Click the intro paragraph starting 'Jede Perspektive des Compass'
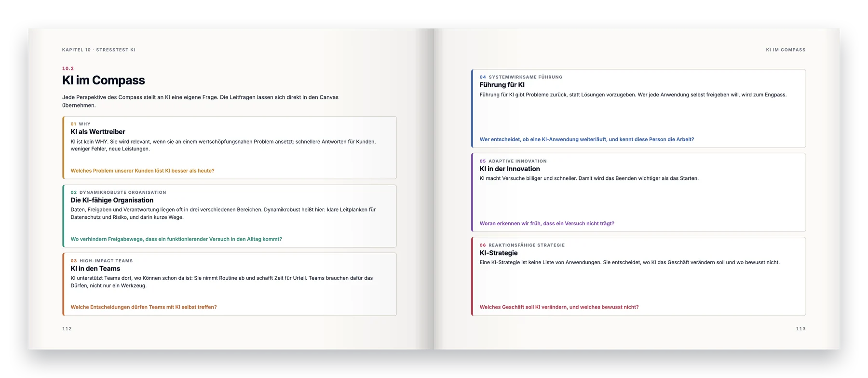868x378 pixels. coord(200,101)
